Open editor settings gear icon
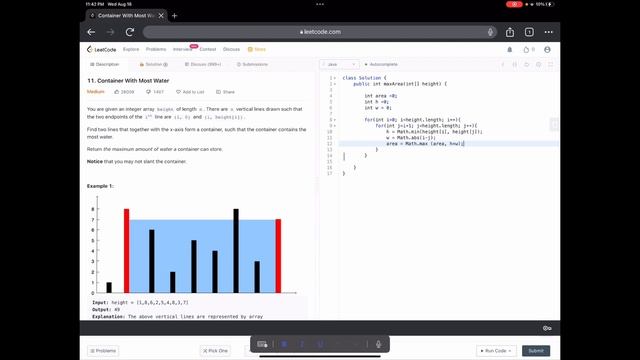Image resolution: width=640 pixels, height=360 pixels. click(539, 64)
